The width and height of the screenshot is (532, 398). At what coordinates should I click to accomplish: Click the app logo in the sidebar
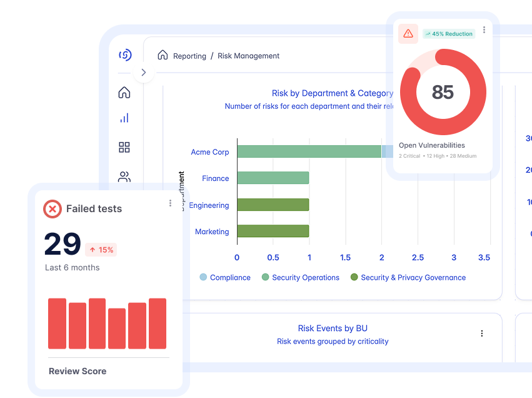pyautogui.click(x=125, y=55)
